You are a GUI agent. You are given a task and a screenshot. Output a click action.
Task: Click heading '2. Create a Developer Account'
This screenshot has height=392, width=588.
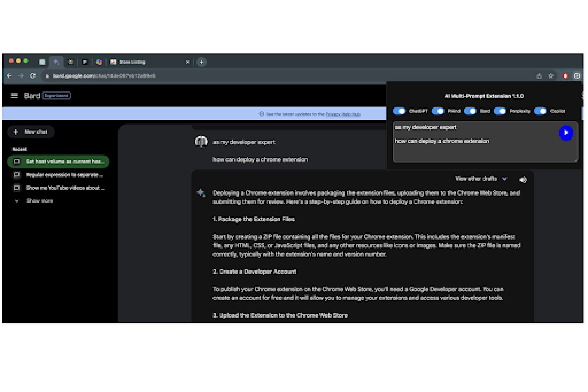point(254,272)
